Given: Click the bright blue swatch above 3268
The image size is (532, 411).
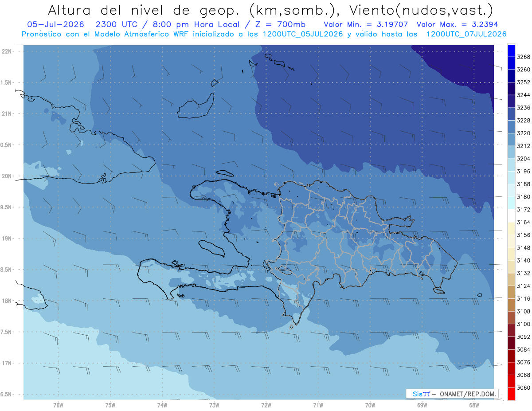Looking at the screenshot, I should (x=511, y=51).
